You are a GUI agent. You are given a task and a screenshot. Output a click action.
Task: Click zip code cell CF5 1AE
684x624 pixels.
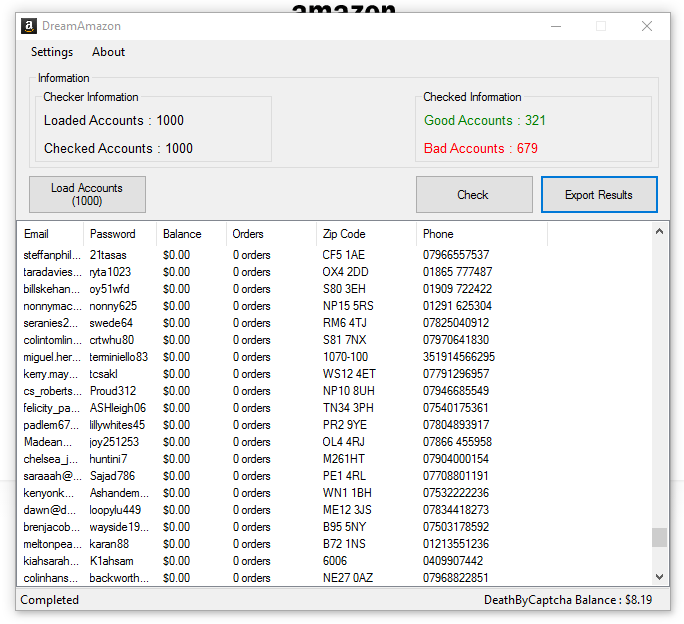pyautogui.click(x=344, y=255)
